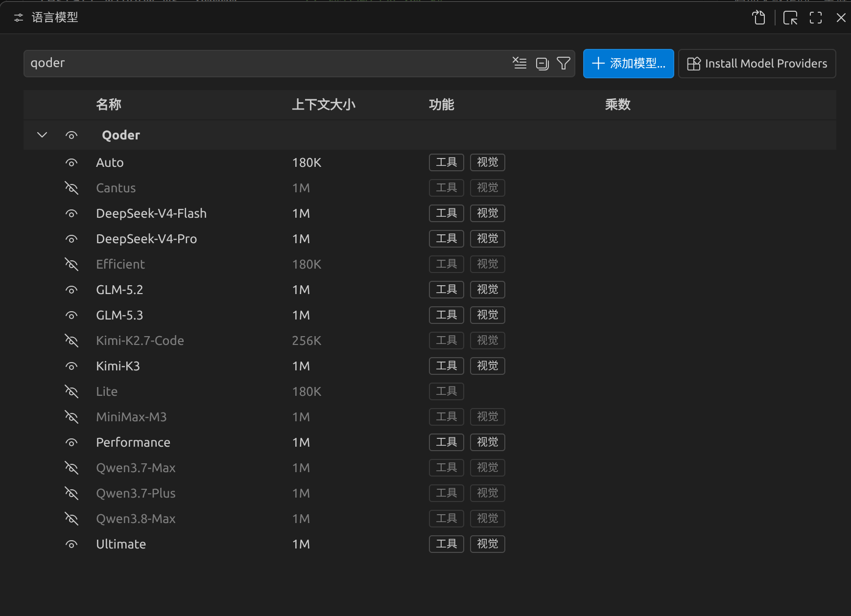Show the Qwen3.7-Plus model
Image resolution: width=851 pixels, height=616 pixels.
coord(71,494)
